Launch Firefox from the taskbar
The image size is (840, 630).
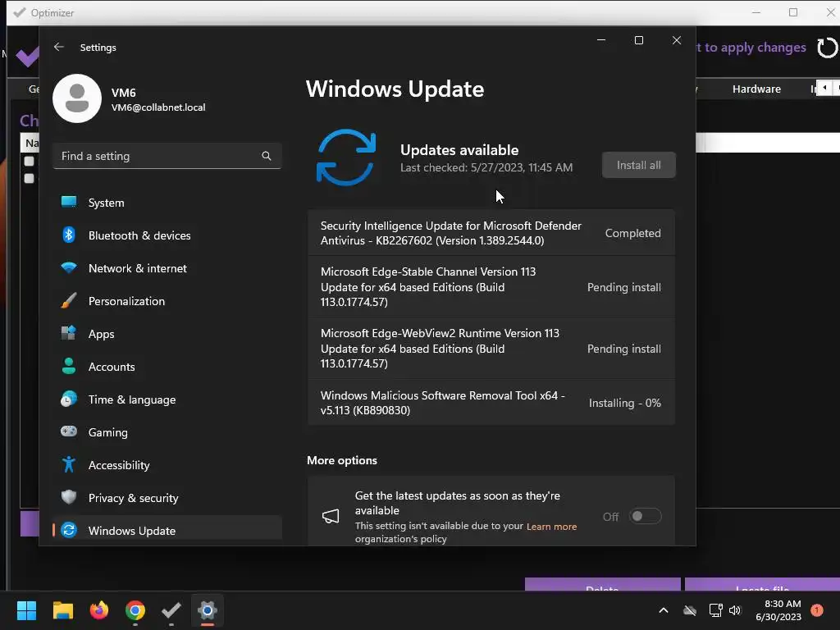99,610
